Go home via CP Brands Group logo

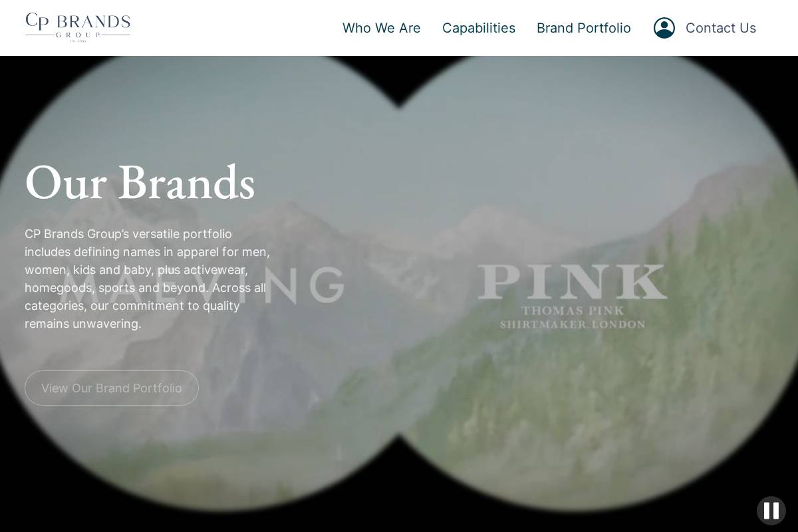pos(78,27)
